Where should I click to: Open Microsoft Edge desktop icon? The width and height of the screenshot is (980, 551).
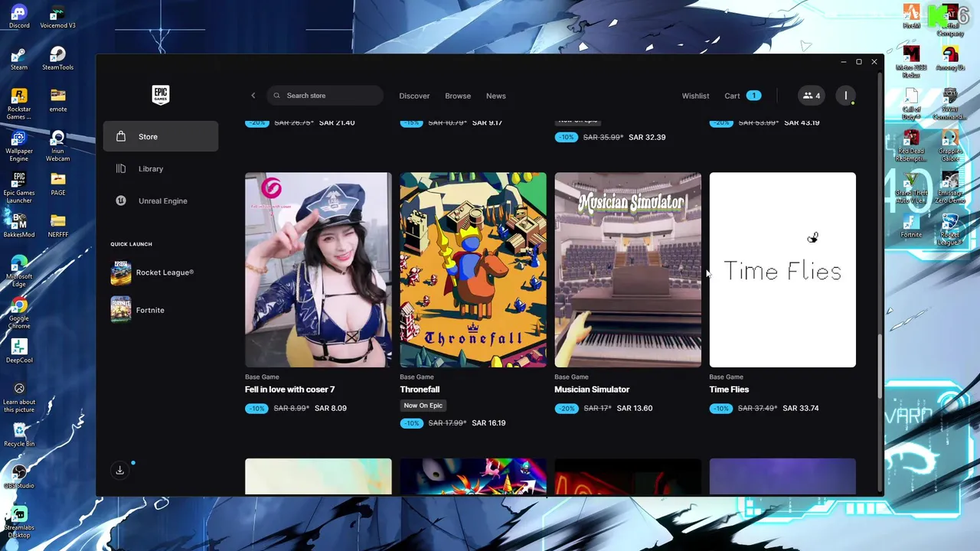pos(19,272)
